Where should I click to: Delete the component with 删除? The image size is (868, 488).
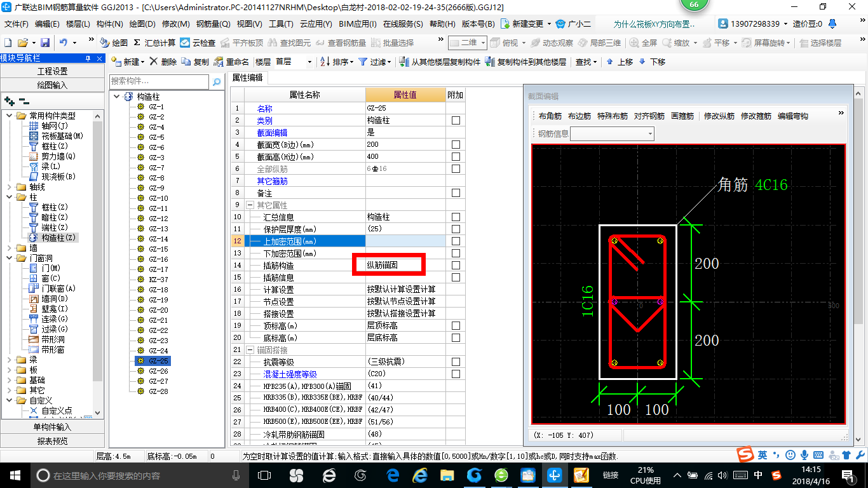coord(163,62)
